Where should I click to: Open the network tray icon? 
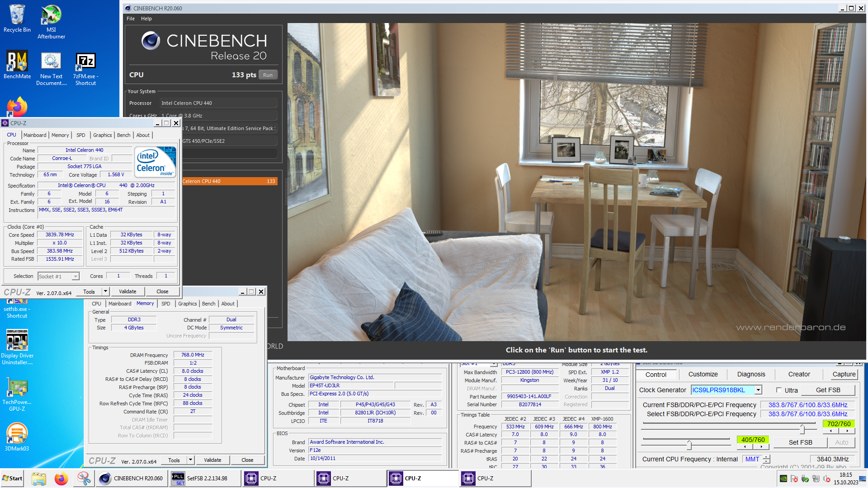coord(816,479)
